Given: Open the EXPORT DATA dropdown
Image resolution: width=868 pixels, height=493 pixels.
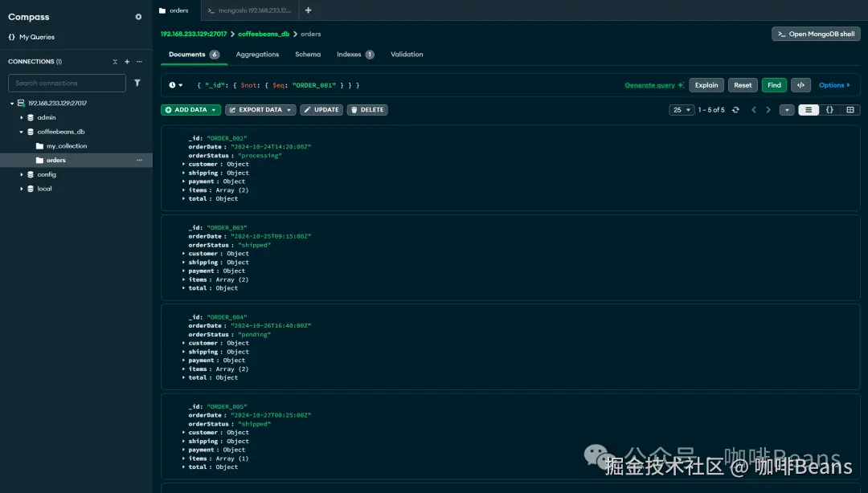Looking at the screenshot, I should [x=260, y=110].
